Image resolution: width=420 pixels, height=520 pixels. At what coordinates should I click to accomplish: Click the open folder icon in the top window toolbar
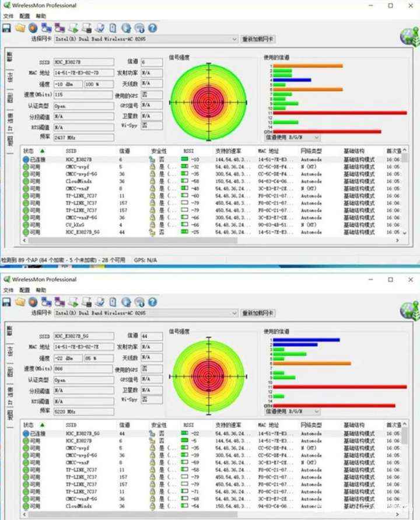20,27
